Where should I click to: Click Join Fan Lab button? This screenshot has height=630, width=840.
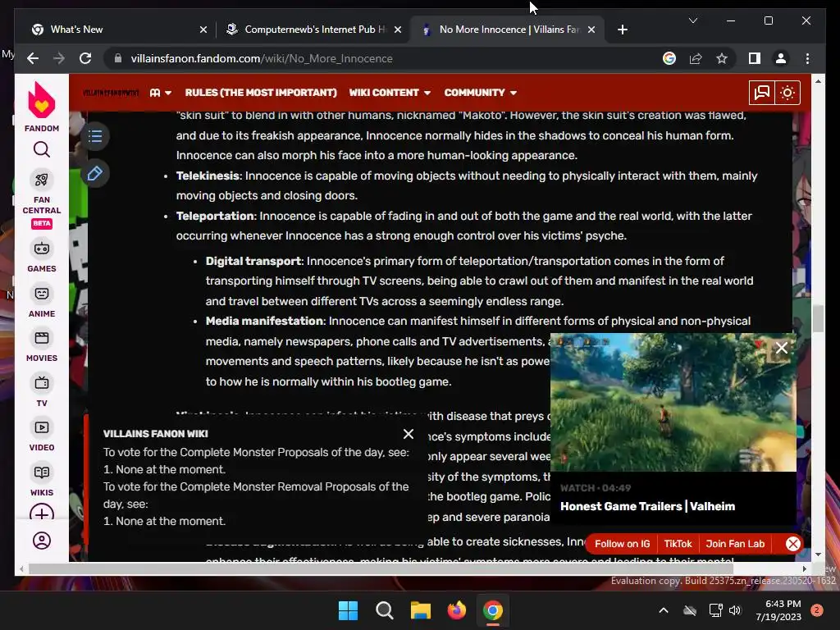click(x=735, y=544)
